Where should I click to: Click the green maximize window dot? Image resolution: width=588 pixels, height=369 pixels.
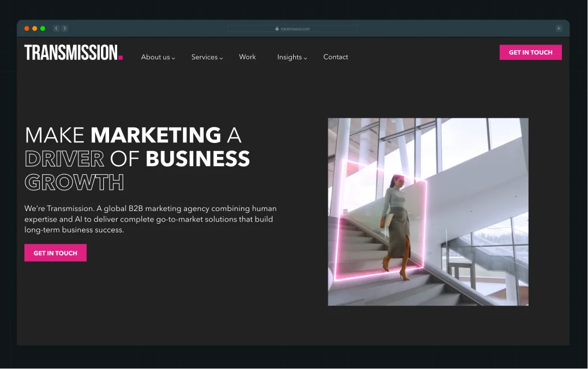43,28
